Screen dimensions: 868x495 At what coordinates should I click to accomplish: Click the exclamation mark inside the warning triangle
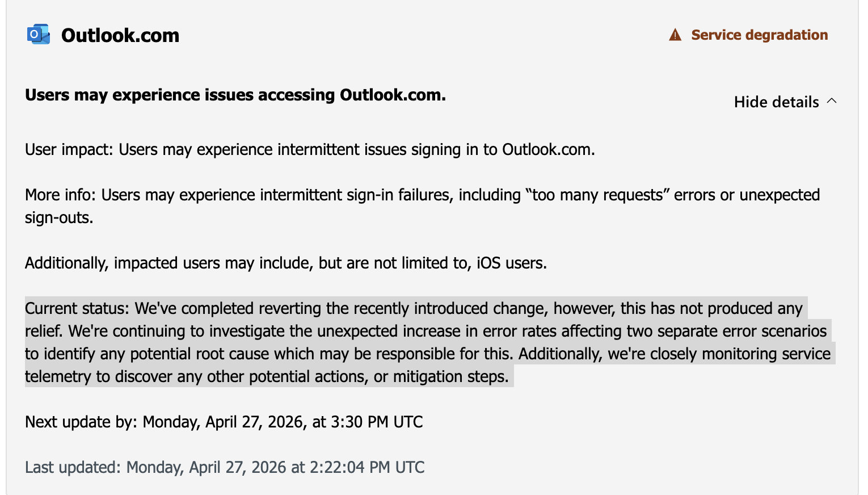point(675,35)
